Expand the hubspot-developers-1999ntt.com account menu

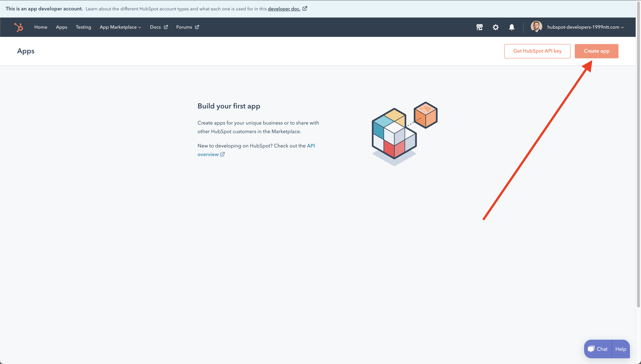click(586, 27)
